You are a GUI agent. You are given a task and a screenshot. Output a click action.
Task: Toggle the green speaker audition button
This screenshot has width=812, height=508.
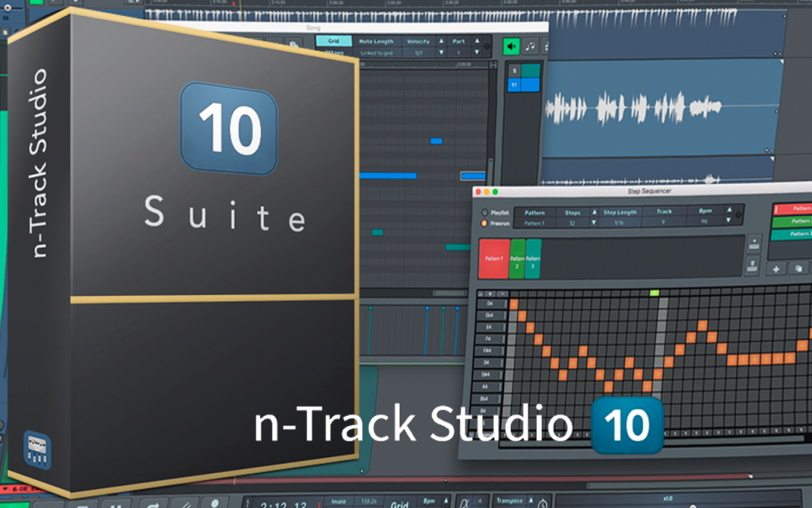click(511, 47)
